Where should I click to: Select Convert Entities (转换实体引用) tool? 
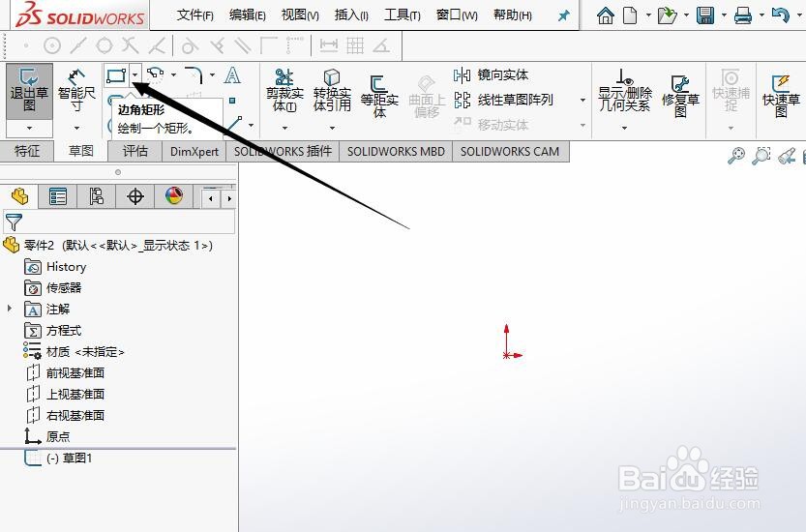(332, 92)
